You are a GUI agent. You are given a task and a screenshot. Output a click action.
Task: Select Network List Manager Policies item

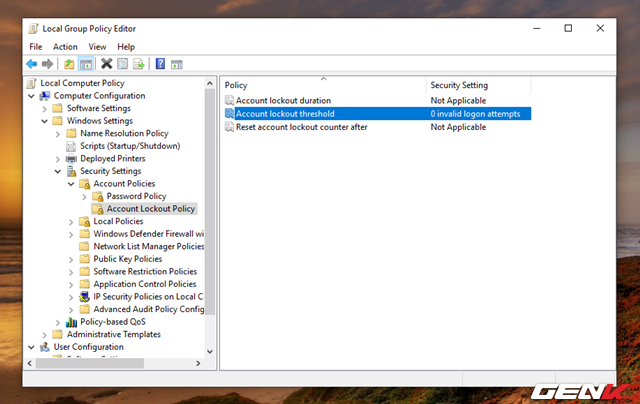coord(149,246)
